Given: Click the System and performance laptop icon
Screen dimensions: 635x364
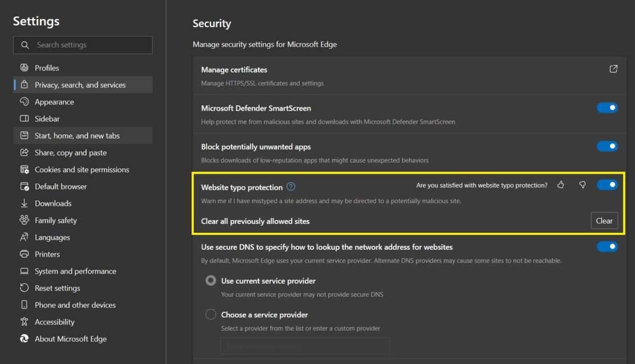Looking at the screenshot, I should (x=24, y=271).
